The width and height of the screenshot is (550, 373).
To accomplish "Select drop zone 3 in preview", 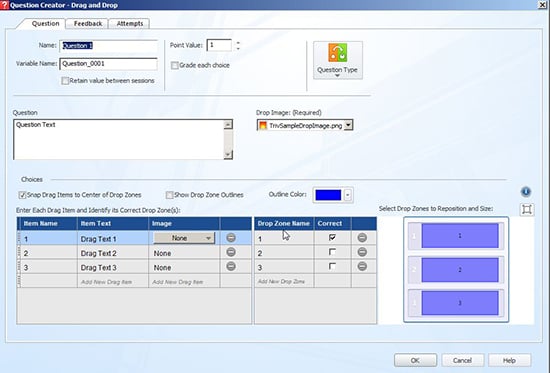I will [x=460, y=303].
